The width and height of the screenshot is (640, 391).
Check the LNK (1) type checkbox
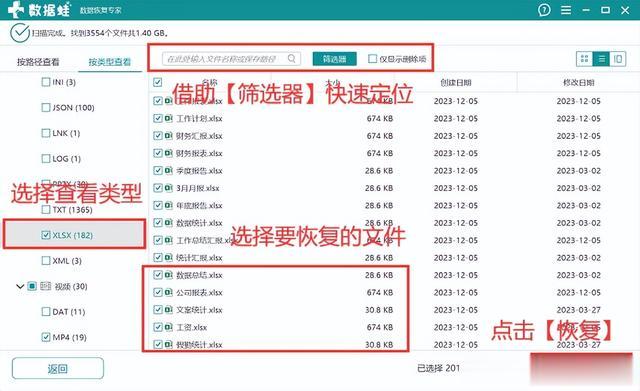click(x=46, y=133)
